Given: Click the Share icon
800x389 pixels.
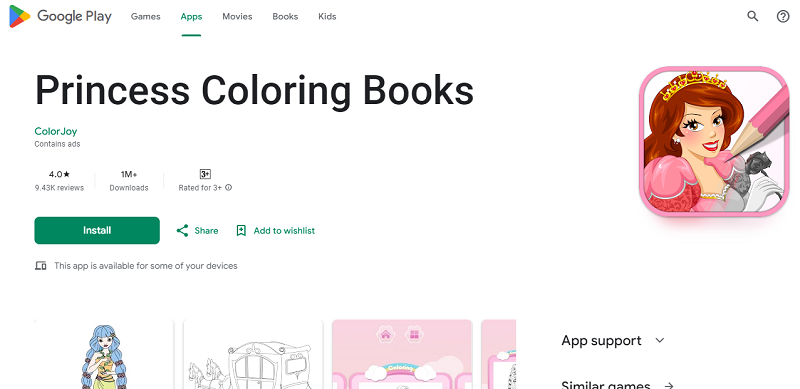Looking at the screenshot, I should tap(182, 231).
